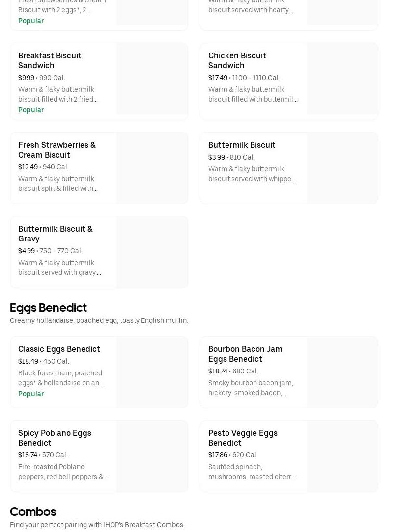This screenshot has height=532, width=395.
Task: Click Popular tag under Classic Eggs Benedict
Action: pyautogui.click(x=31, y=394)
